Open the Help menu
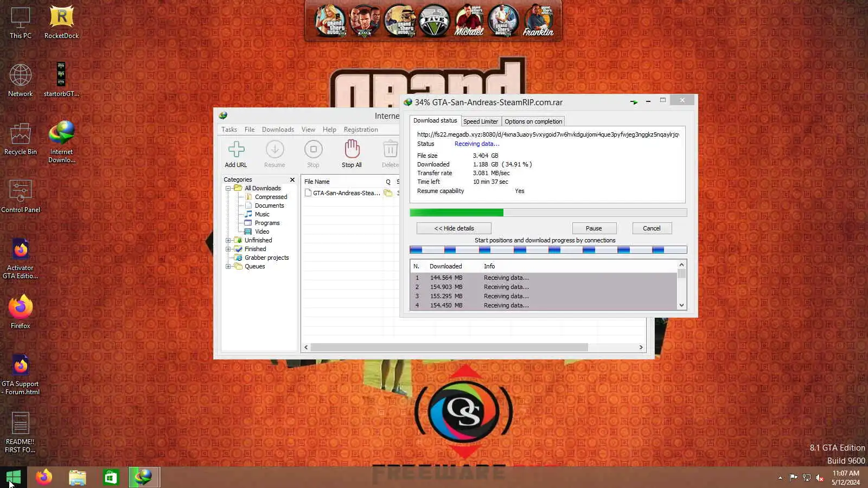The width and height of the screenshot is (868, 488). 329,130
